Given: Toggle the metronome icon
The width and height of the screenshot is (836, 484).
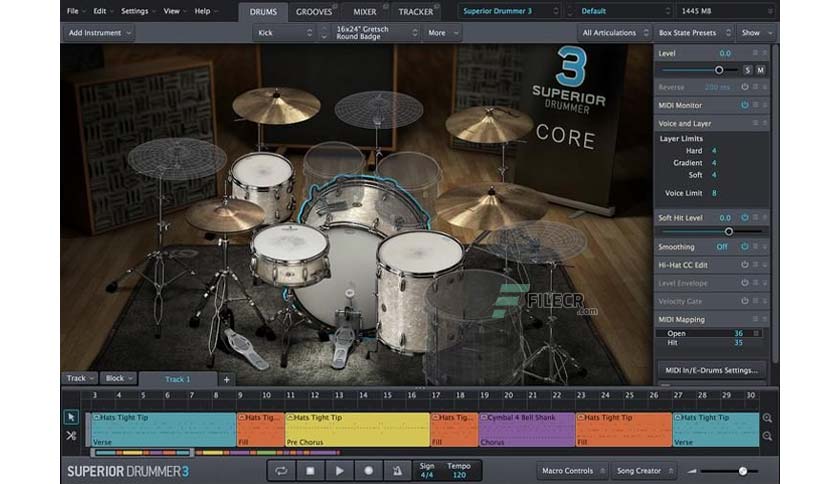Looking at the screenshot, I should (397, 471).
